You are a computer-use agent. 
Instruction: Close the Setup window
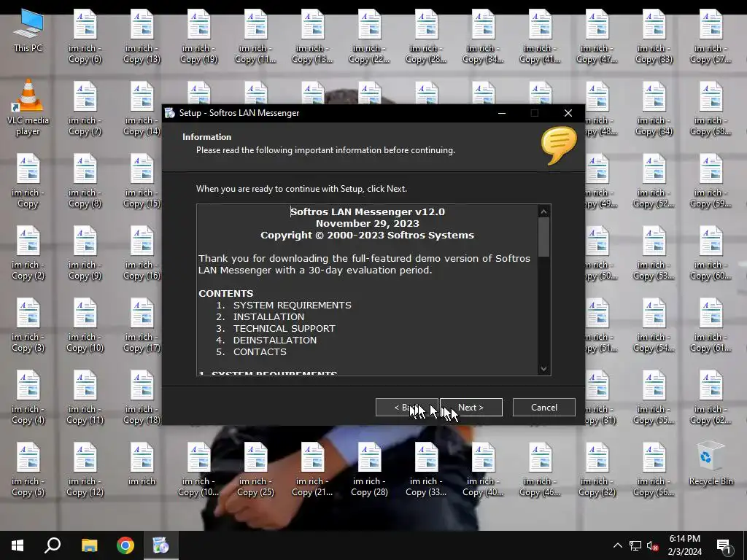(568, 113)
